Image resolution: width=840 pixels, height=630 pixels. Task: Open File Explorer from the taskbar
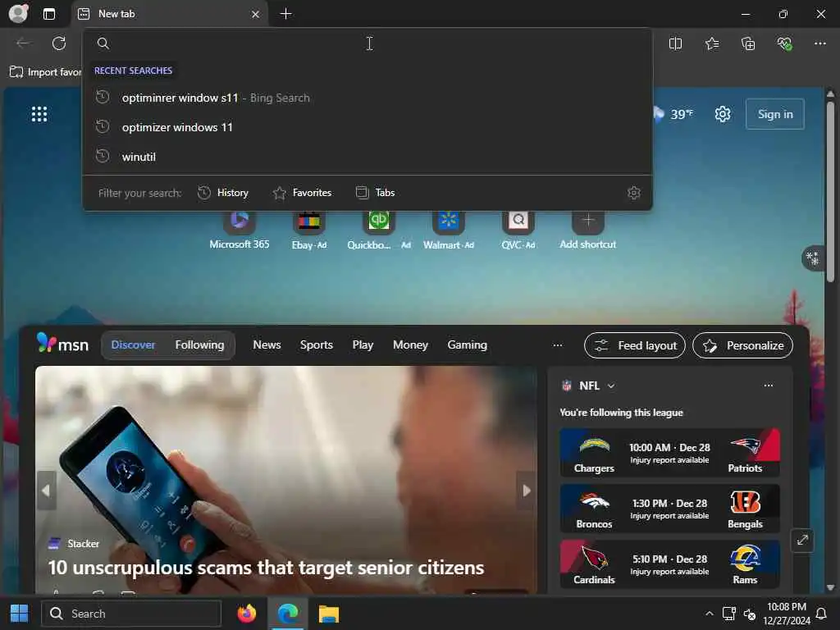(x=329, y=614)
